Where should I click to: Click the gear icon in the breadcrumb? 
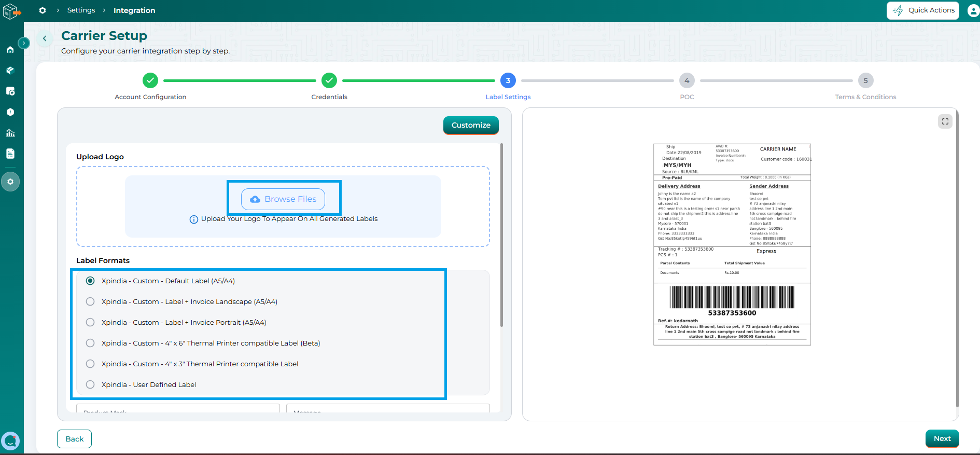click(43, 10)
